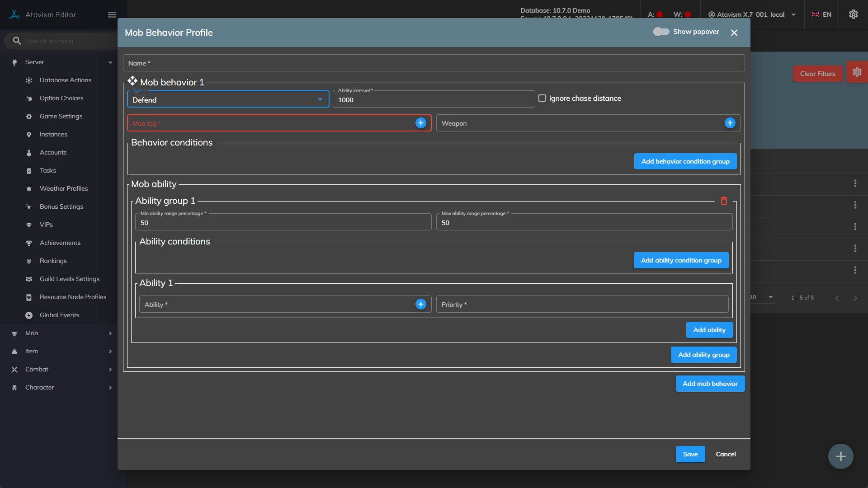Click the Save button

(690, 454)
